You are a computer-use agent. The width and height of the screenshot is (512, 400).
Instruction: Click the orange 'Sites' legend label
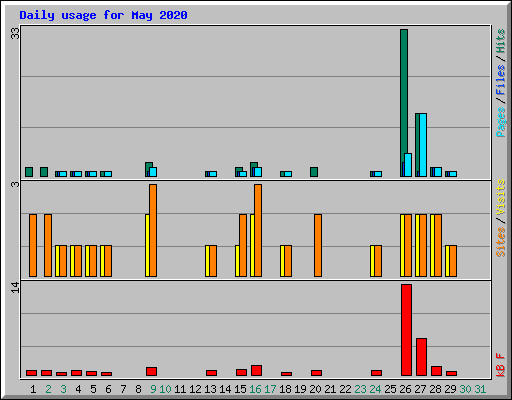pos(500,242)
